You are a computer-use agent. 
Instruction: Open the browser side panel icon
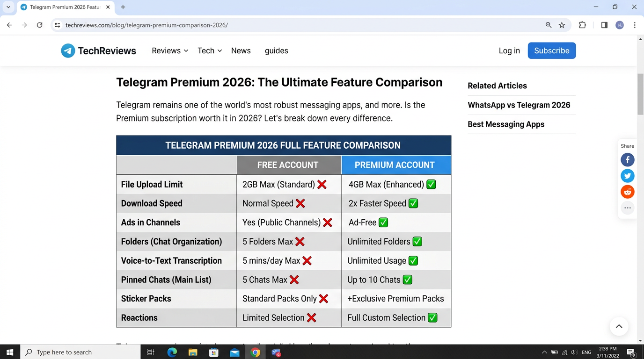point(604,25)
